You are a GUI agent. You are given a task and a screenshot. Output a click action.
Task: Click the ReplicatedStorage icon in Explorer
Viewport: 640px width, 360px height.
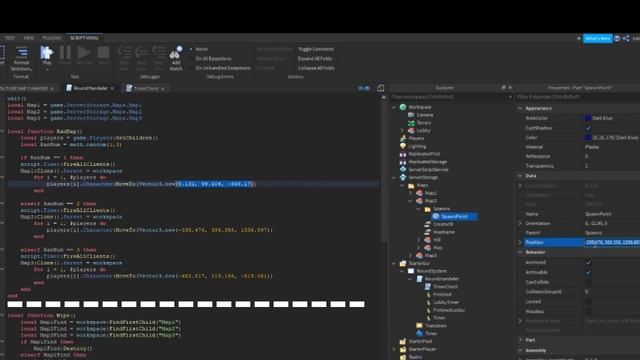point(403,162)
